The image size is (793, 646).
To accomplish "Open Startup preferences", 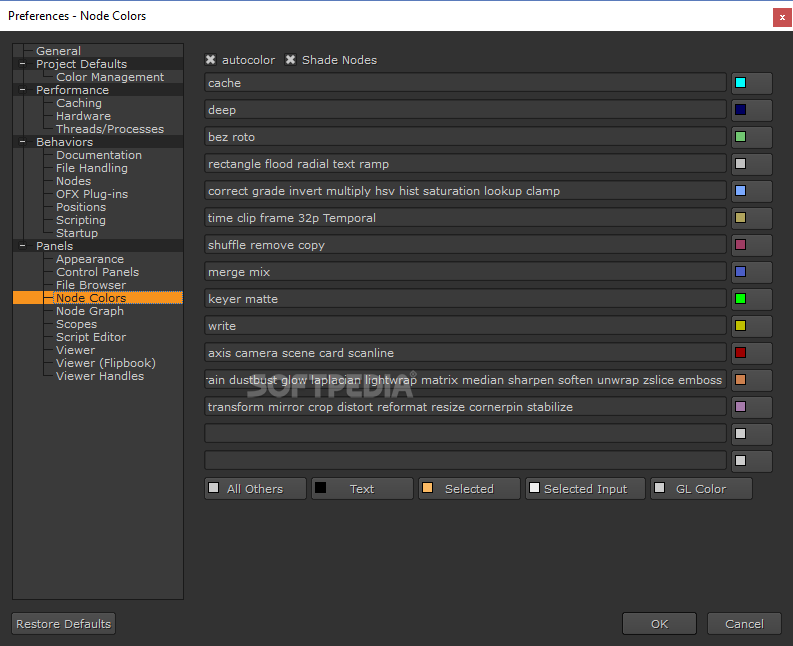I will pos(77,233).
